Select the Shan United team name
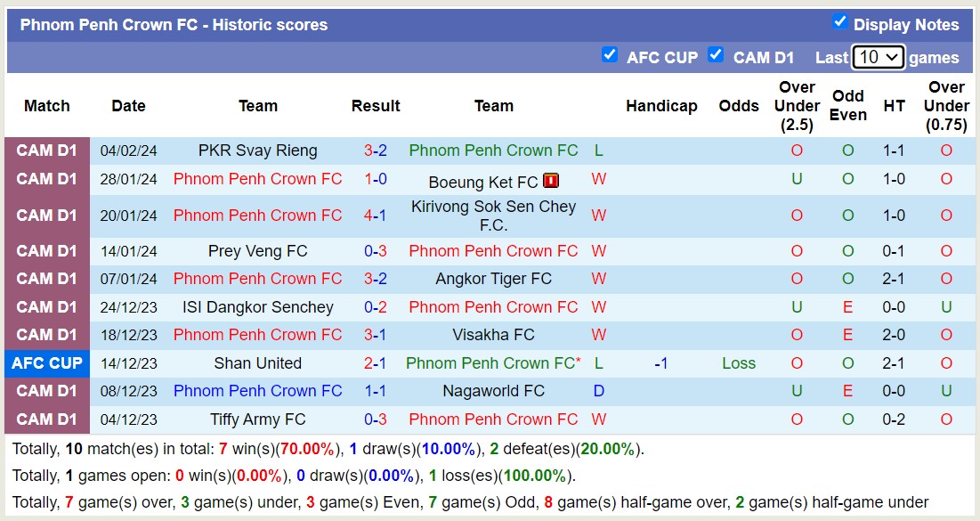 257,362
